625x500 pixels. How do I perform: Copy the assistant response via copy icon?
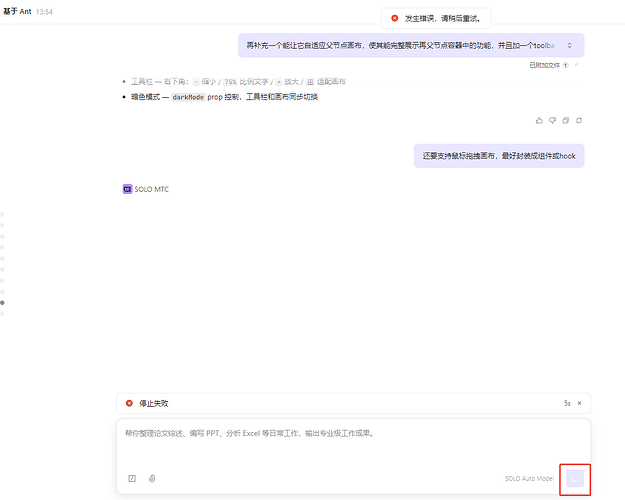click(566, 120)
